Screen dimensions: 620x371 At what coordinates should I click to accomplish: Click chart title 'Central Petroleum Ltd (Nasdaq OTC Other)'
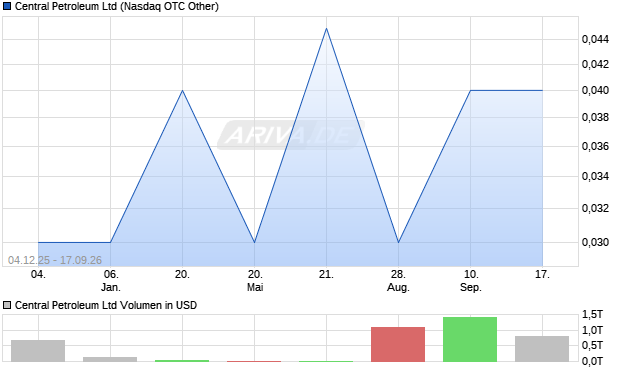tap(117, 6)
